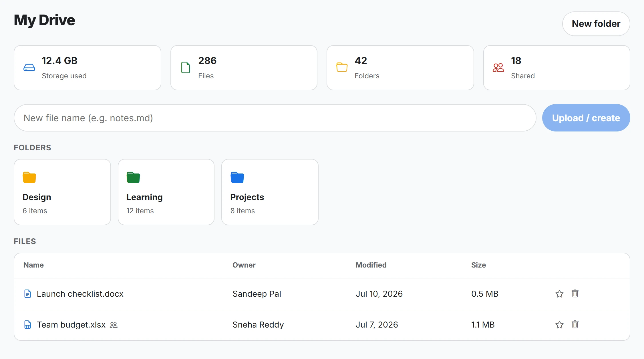The image size is (644, 359).
Task: Select owner Sneha Reddy cell
Action: pyautogui.click(x=258, y=325)
